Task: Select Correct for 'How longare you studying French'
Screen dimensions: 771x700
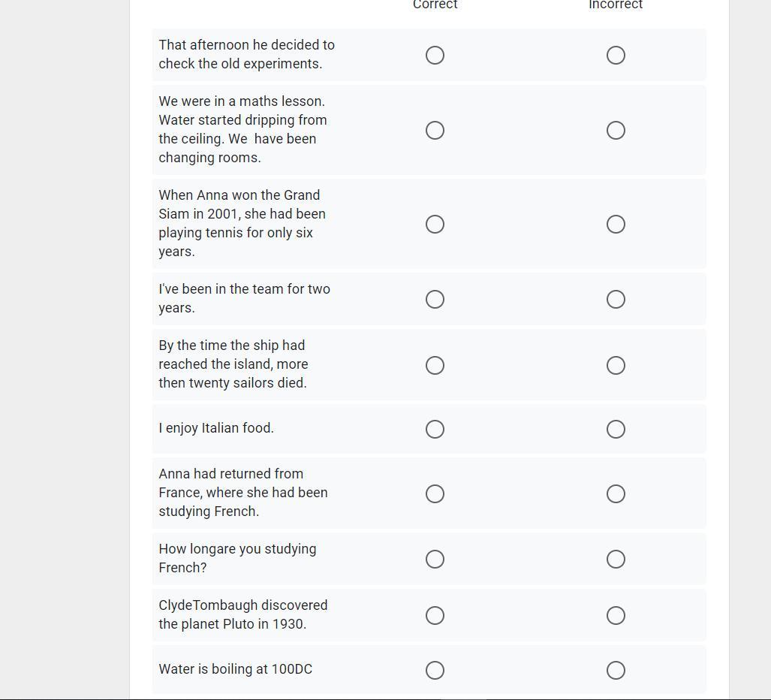Action: [x=435, y=560]
